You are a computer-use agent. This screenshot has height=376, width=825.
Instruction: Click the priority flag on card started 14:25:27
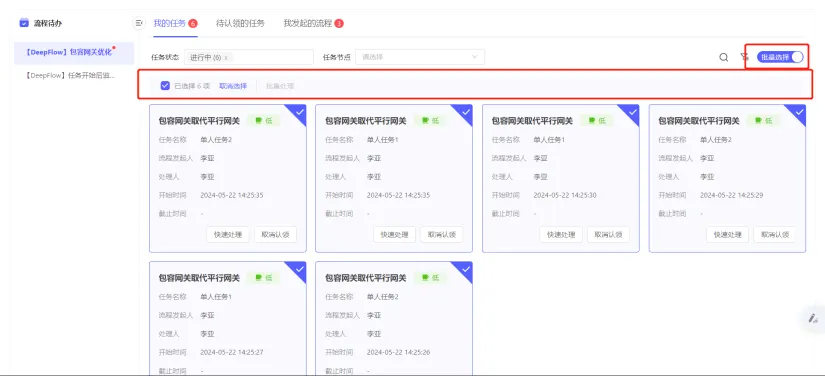pos(259,278)
